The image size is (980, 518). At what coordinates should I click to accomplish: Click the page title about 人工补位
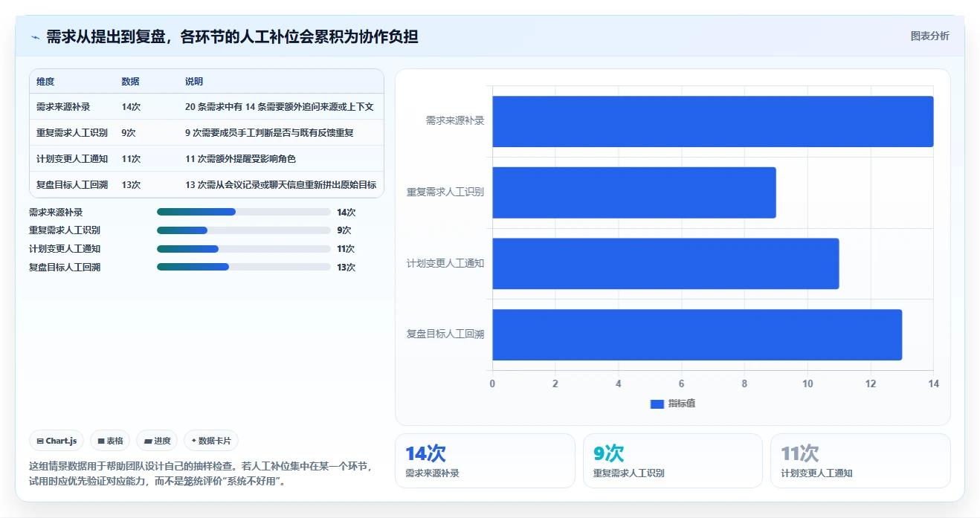[x=232, y=36]
